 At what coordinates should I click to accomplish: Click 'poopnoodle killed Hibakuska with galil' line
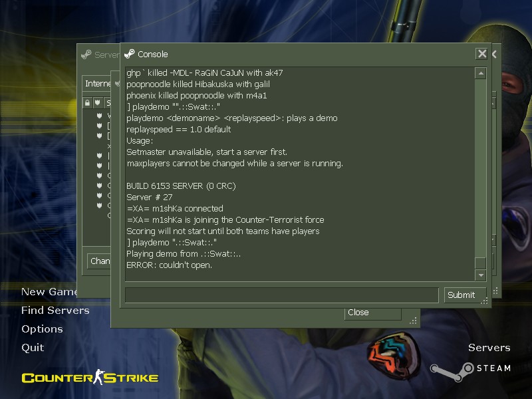click(198, 84)
